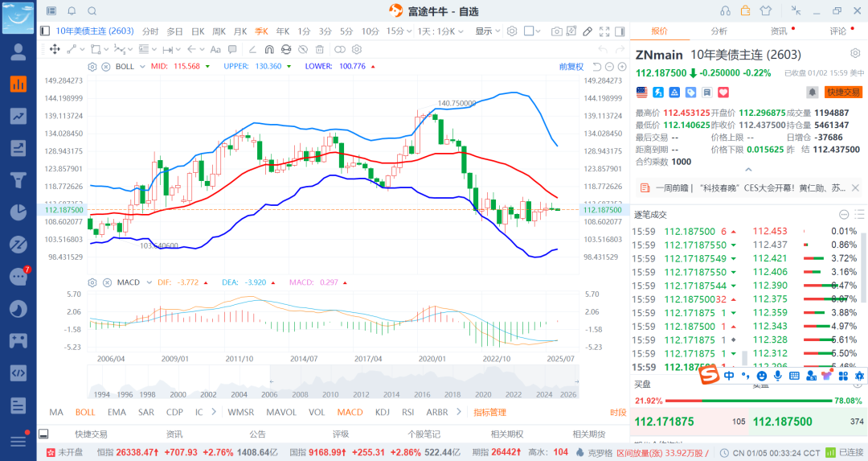Select the 日K chart period tab

click(198, 31)
